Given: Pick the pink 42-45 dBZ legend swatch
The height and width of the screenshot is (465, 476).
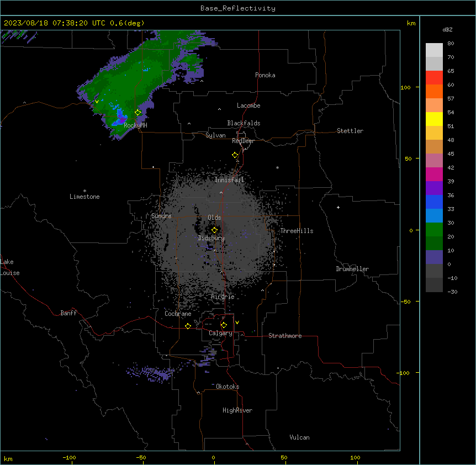Looking at the screenshot, I should click(x=434, y=161).
